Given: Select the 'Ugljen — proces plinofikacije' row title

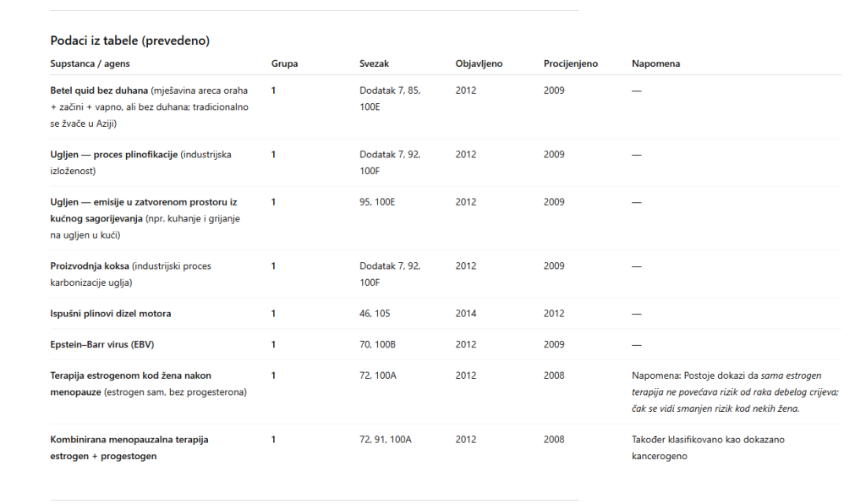Looking at the screenshot, I should [x=113, y=155].
